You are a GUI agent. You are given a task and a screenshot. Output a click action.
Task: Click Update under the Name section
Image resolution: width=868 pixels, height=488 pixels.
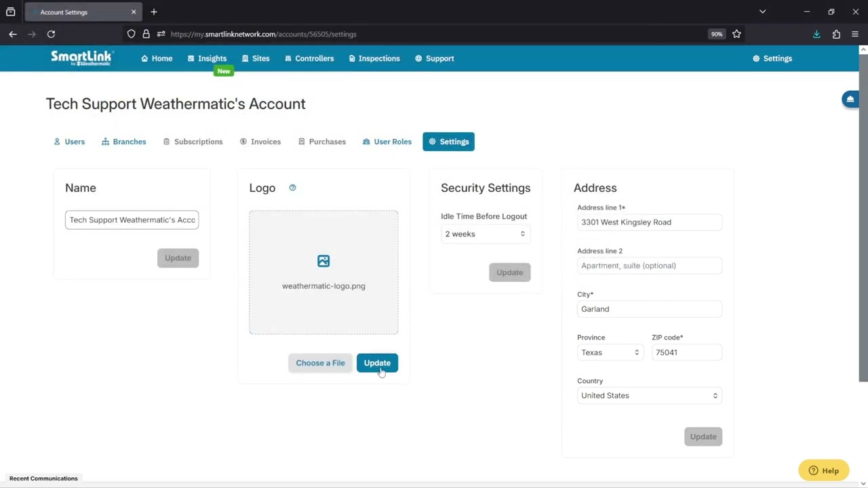click(178, 258)
